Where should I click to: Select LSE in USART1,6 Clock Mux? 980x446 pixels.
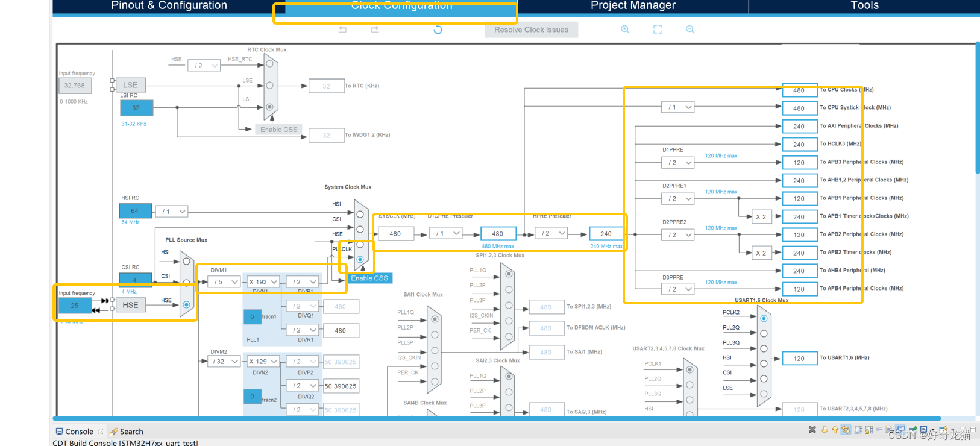point(764,394)
